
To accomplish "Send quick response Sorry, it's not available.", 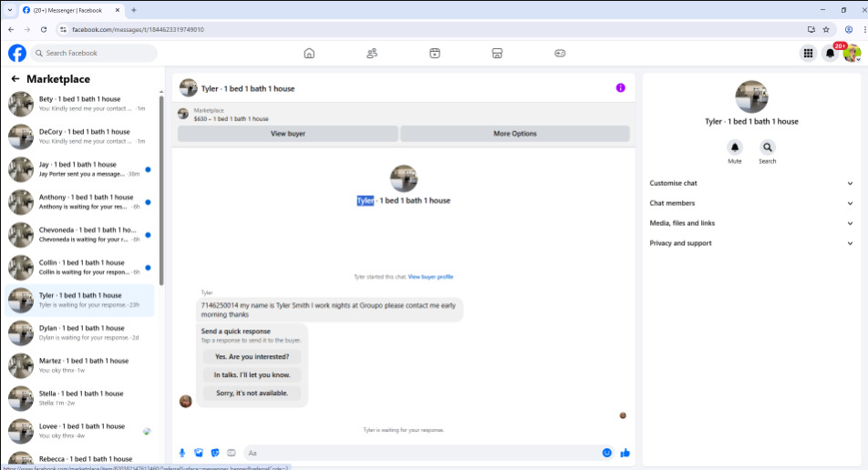I will 252,393.
